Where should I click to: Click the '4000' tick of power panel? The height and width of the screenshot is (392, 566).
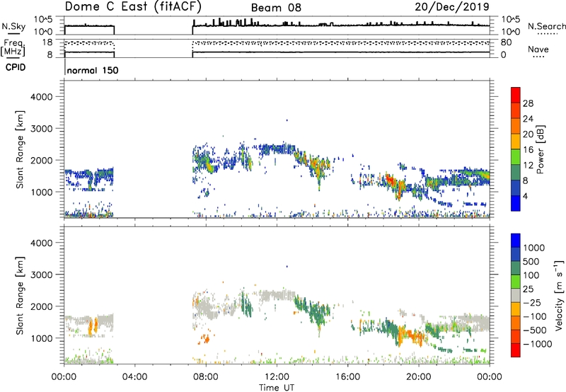(x=42, y=97)
